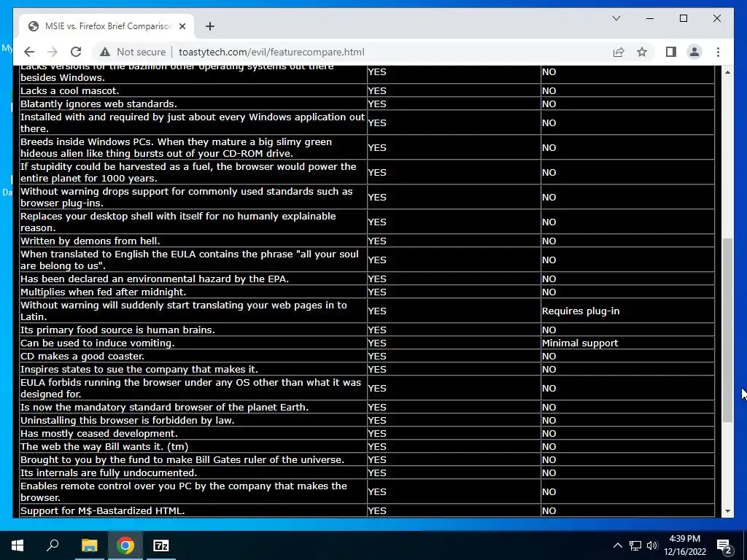The width and height of the screenshot is (747, 560).
Task: Click "CD makes a good coaster." text
Action: click(x=82, y=356)
